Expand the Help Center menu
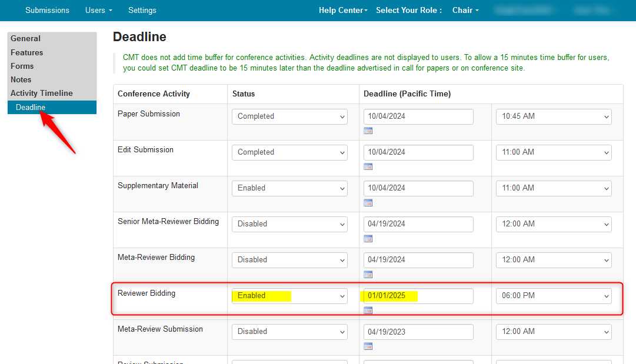The height and width of the screenshot is (364, 636). (x=343, y=10)
